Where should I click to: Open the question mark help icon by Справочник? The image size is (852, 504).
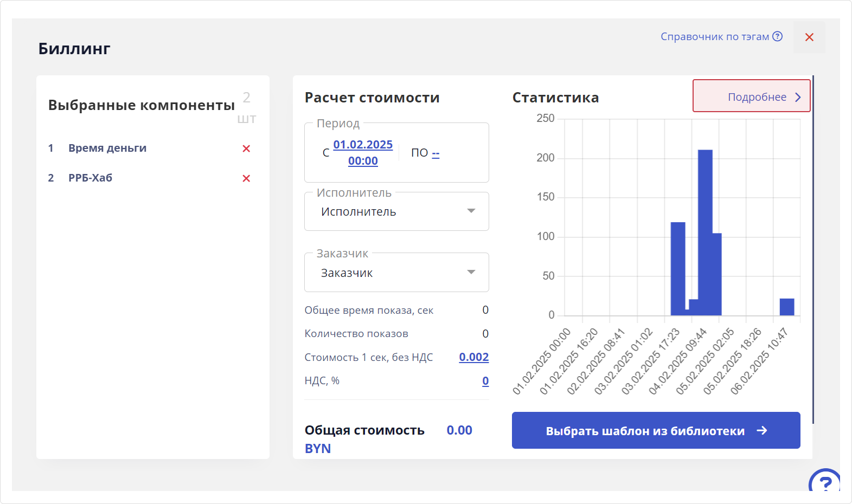777,36
